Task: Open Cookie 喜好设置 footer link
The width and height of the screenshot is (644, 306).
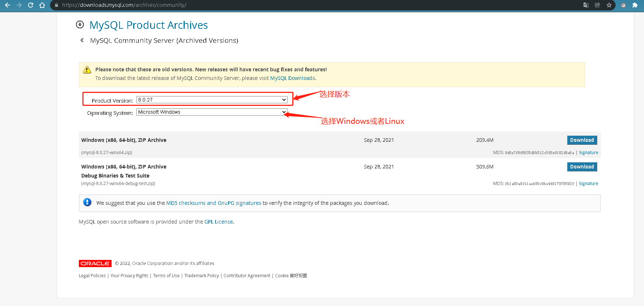Action: (291, 276)
